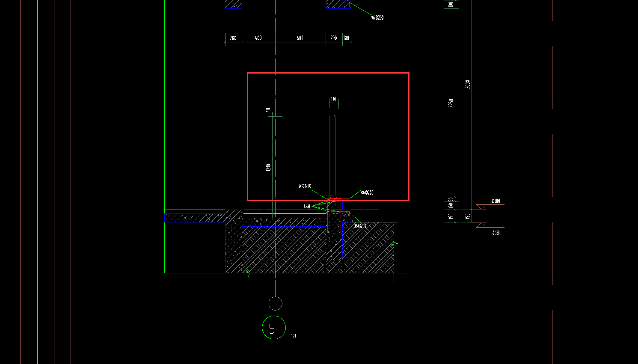Click the ±0.000 elevation triangle marker
The width and height of the screenshot is (638, 364).
(481, 207)
